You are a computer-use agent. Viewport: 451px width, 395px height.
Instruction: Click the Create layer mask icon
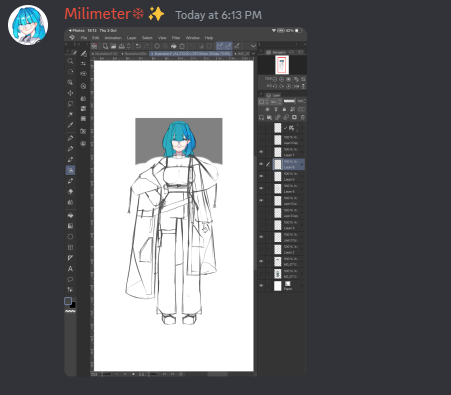point(294,117)
